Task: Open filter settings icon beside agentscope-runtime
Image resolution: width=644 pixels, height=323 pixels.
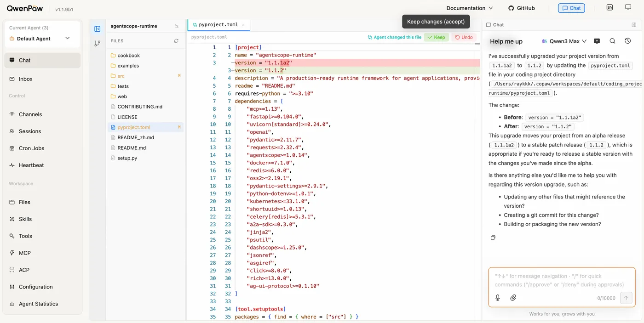Action: (177, 26)
